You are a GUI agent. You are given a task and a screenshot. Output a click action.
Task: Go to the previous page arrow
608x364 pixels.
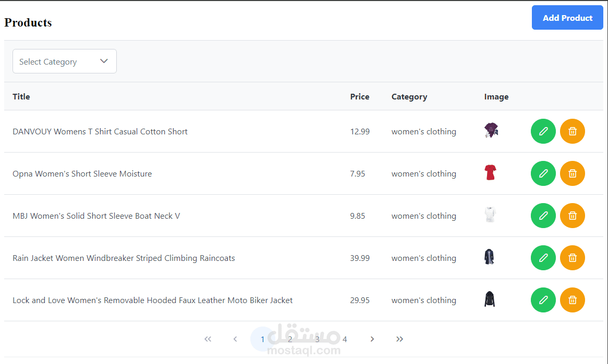235,339
